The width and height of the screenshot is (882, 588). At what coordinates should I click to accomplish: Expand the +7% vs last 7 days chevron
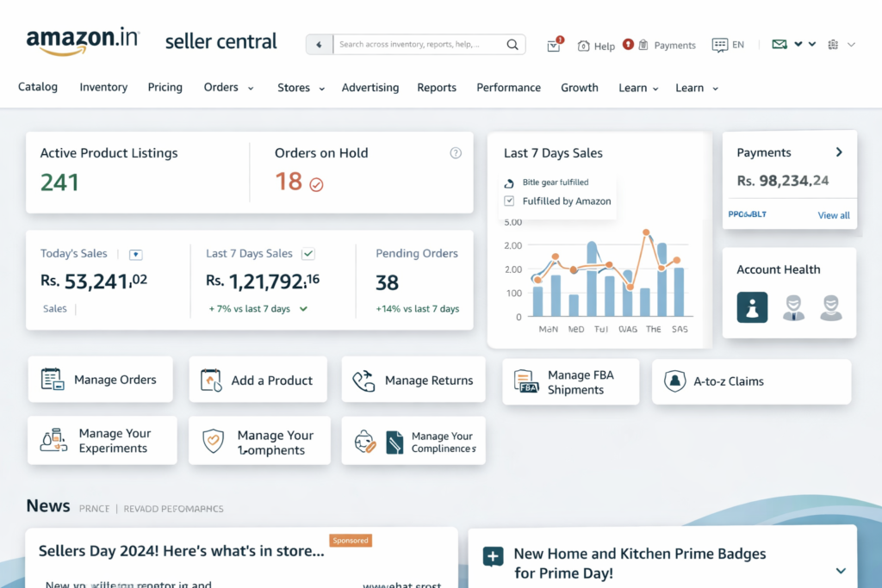tap(304, 308)
